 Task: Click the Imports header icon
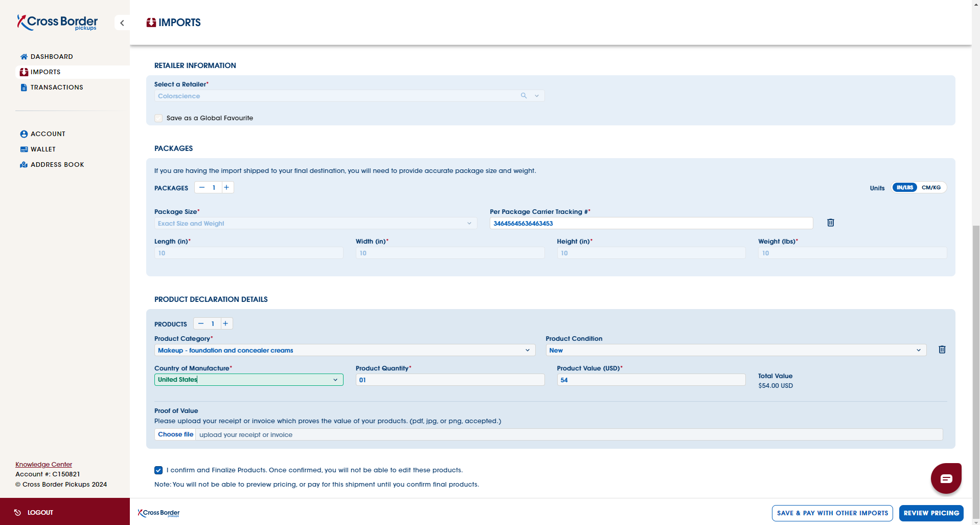coord(151,23)
